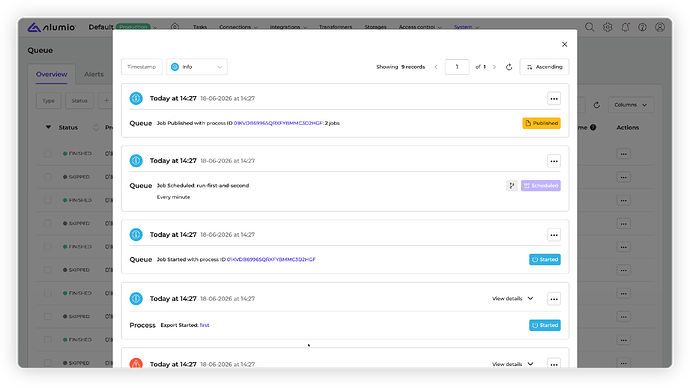Click the Started badge on Job Started record

tap(544, 260)
